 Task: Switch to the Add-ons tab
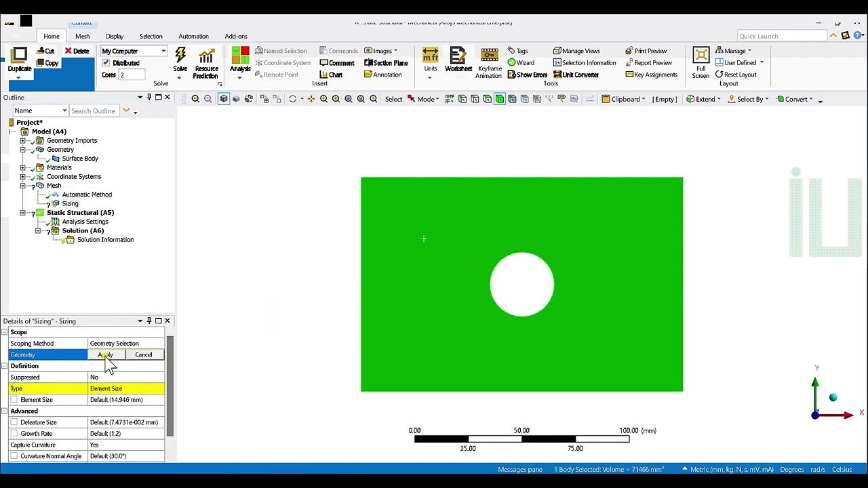pos(236,36)
